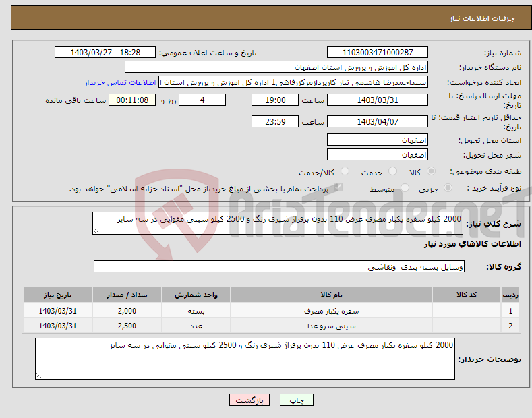Click the goods group field وسایل بسته بندی

(279, 267)
